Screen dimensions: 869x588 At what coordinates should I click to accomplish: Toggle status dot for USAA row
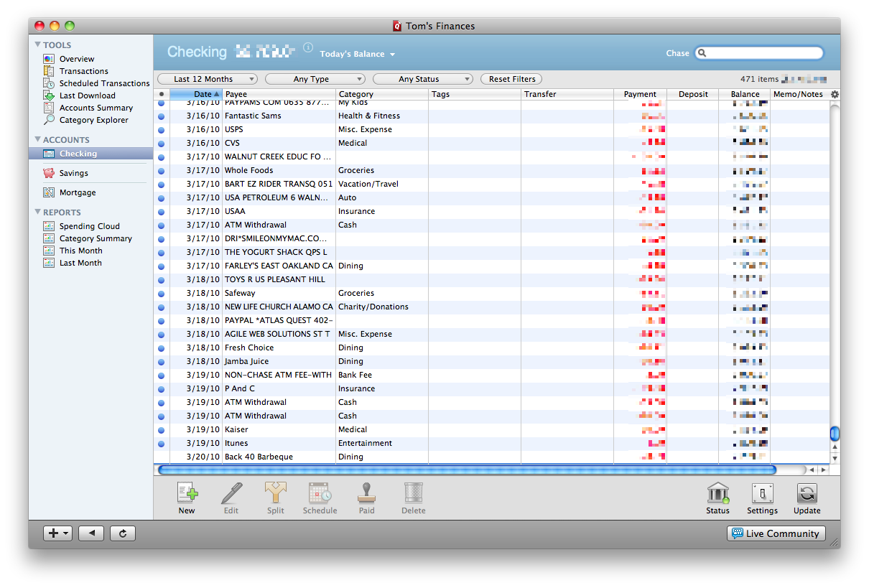pos(161,212)
